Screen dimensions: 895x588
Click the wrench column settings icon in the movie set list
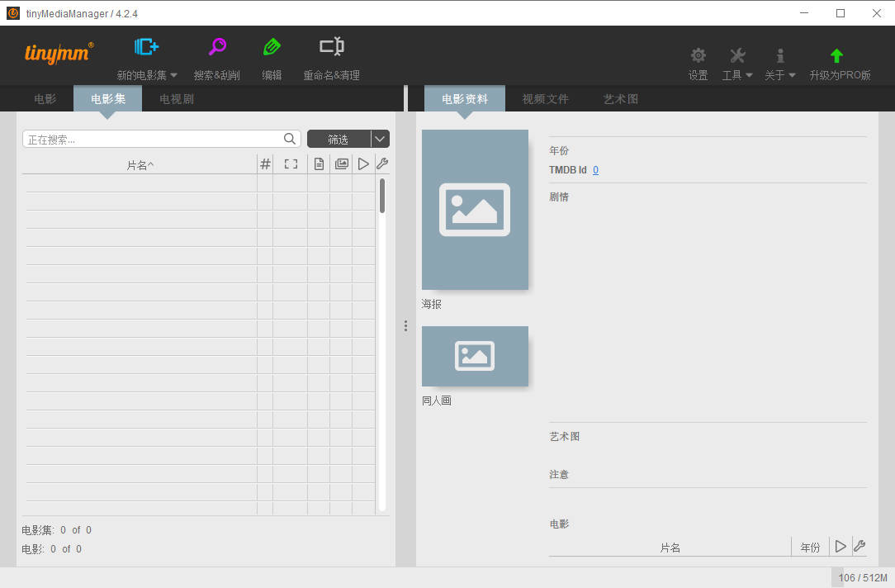click(382, 164)
